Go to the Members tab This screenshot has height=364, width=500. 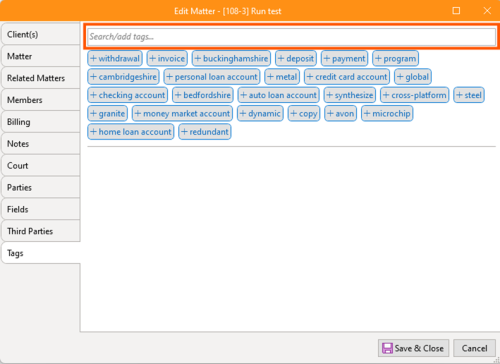tap(41, 100)
